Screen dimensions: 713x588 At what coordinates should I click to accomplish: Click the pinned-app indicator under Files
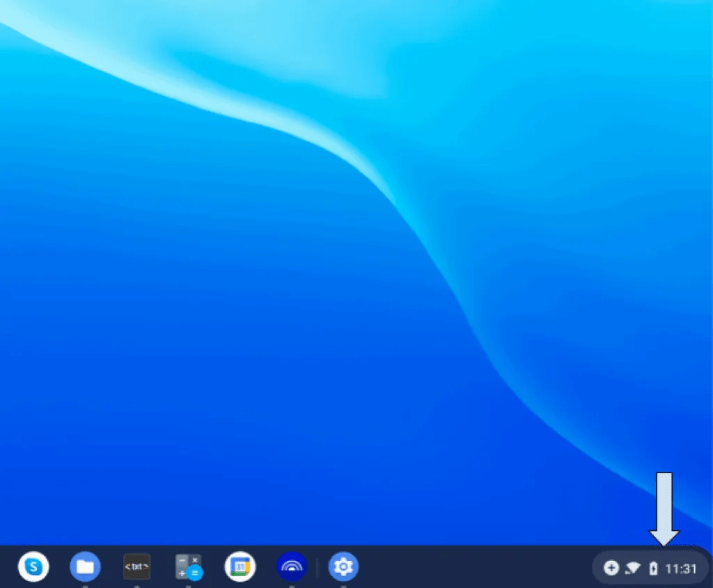point(84,585)
